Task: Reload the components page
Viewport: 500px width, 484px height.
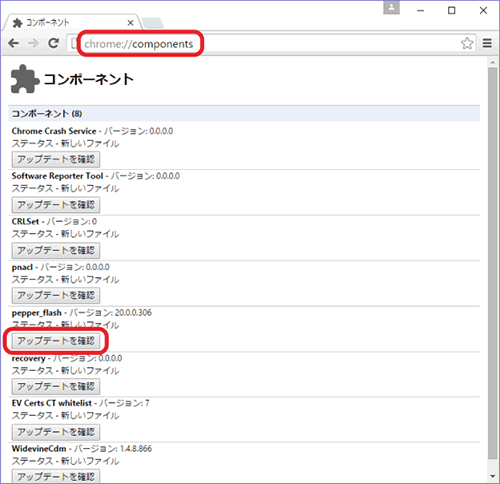Action: click(x=53, y=43)
